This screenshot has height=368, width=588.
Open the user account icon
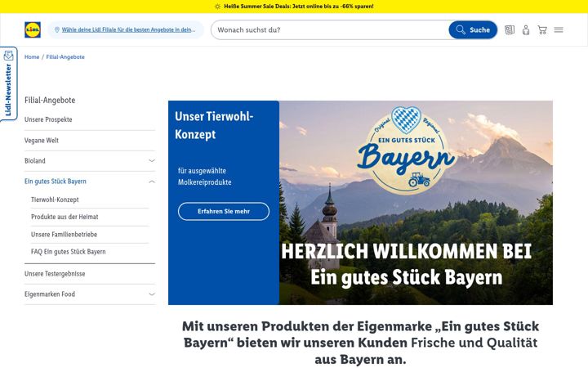coord(526,29)
